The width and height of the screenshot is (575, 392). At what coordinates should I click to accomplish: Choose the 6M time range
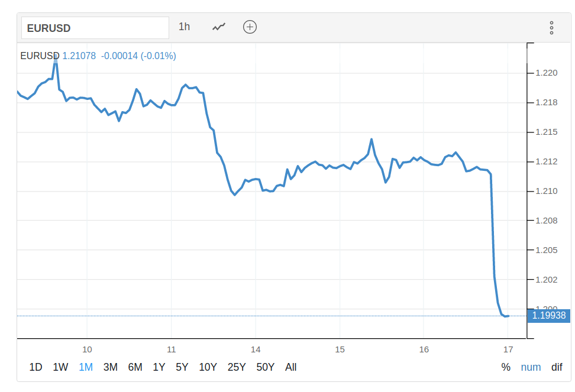click(135, 367)
